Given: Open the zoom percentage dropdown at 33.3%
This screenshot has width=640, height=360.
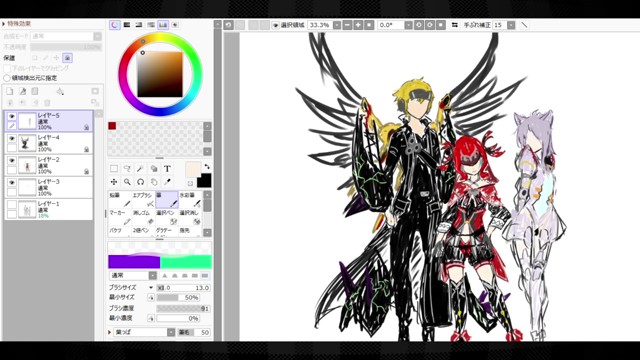Looking at the screenshot, I should pyautogui.click(x=337, y=25).
